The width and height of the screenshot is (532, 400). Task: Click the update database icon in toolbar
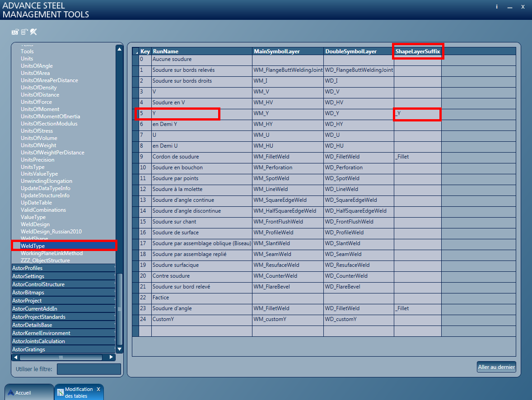pos(24,32)
